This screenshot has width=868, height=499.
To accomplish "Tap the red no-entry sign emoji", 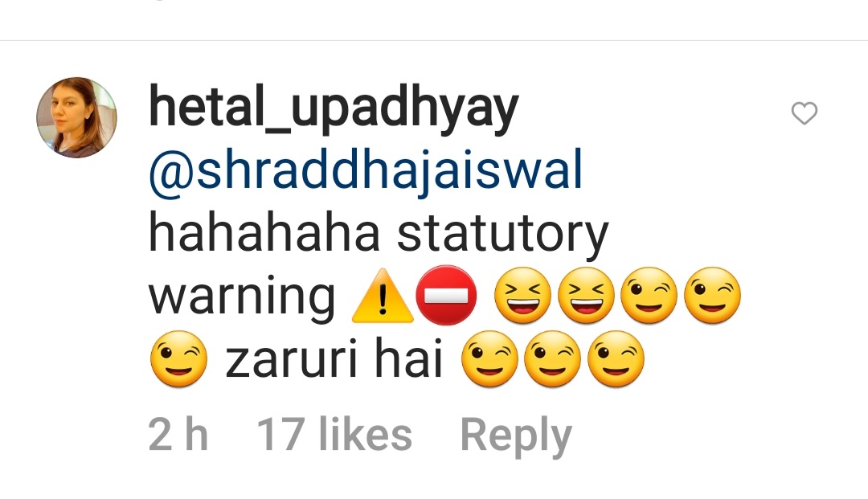I will tap(446, 296).
